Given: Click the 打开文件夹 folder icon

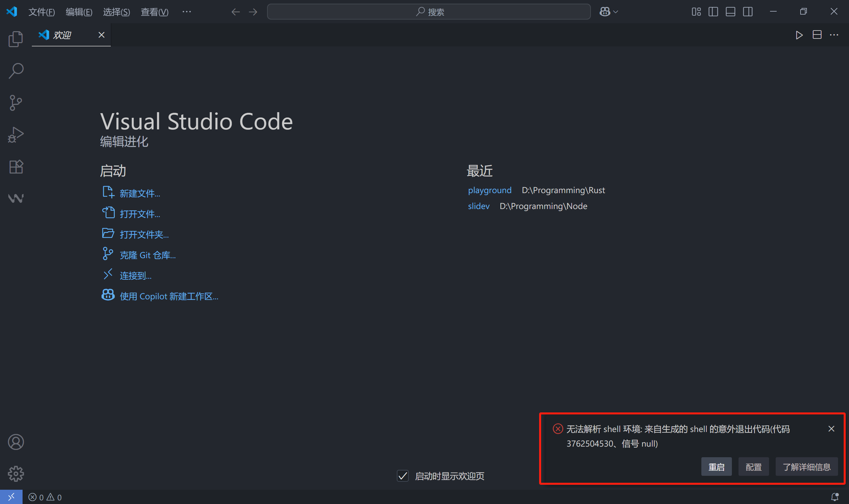Looking at the screenshot, I should (108, 233).
